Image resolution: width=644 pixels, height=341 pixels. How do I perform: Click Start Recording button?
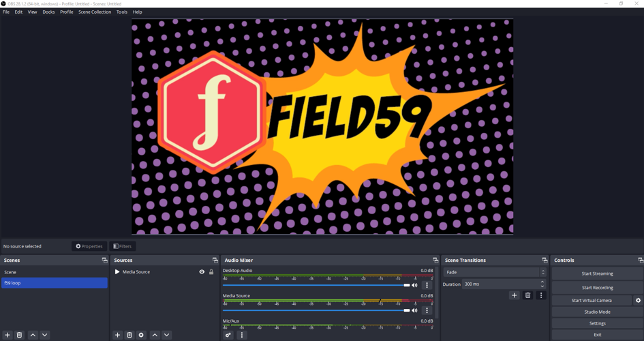(597, 287)
